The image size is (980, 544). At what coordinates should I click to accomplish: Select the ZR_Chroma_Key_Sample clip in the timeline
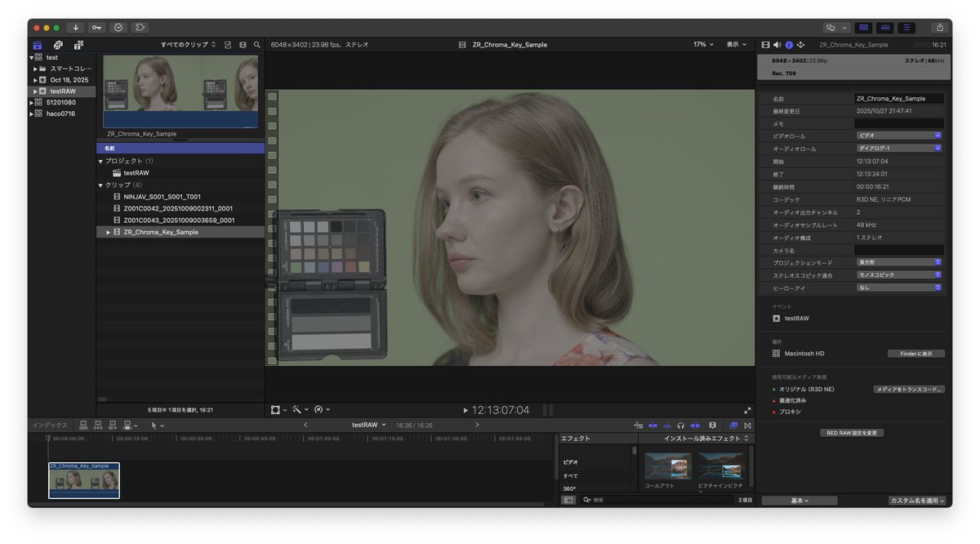[83, 480]
